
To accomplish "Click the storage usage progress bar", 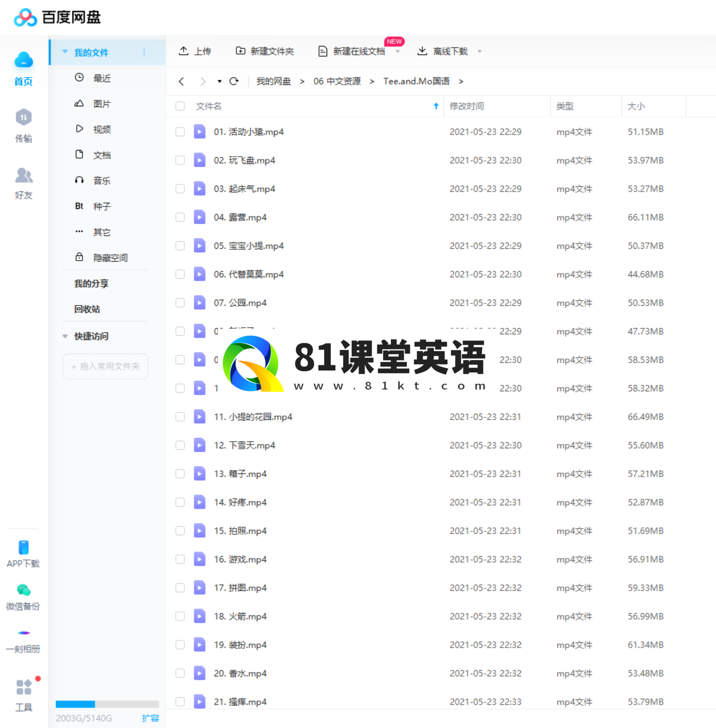I will tap(107, 704).
